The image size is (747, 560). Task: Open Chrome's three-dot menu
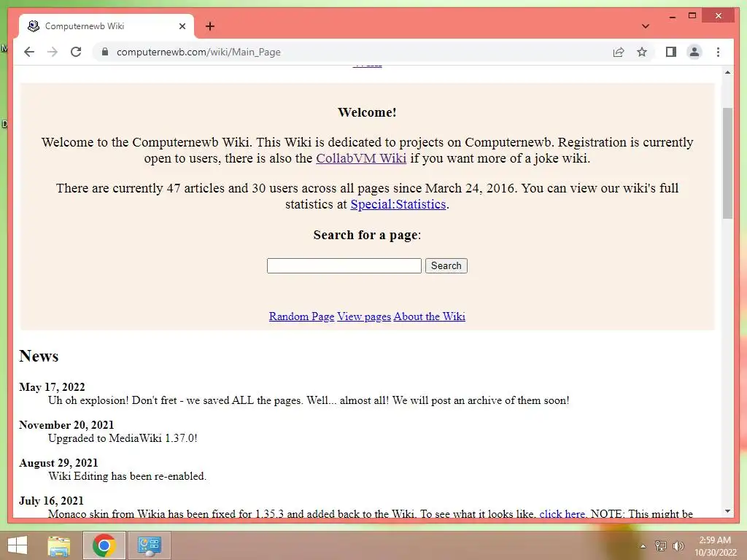point(718,52)
